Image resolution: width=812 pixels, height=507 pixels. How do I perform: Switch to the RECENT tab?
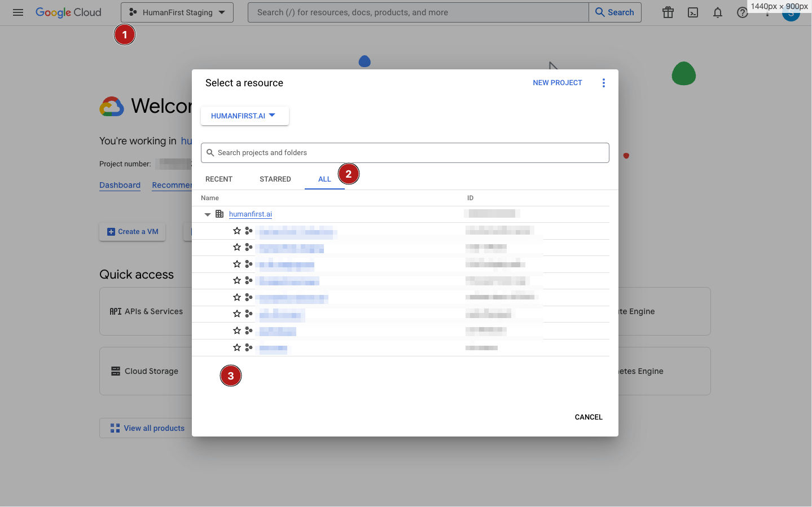tap(219, 179)
